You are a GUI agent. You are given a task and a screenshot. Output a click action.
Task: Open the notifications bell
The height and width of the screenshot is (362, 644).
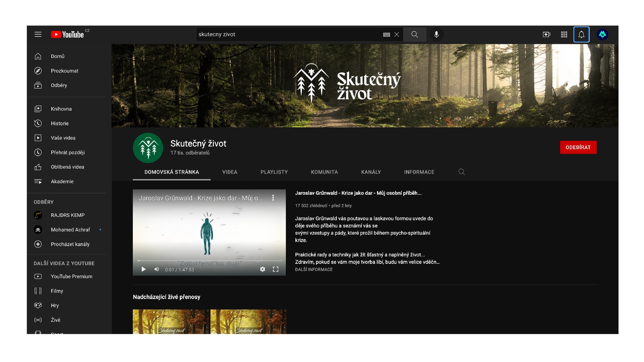point(581,35)
